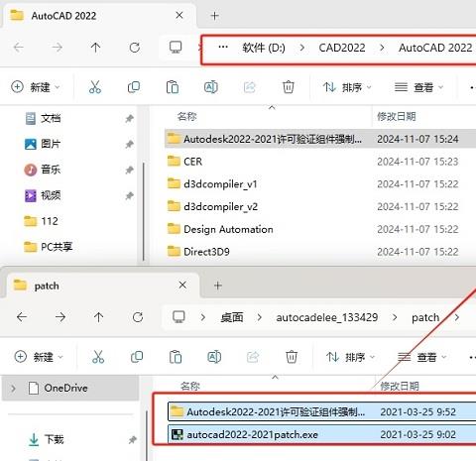
Task: Select the patch window tab
Action: (102, 286)
